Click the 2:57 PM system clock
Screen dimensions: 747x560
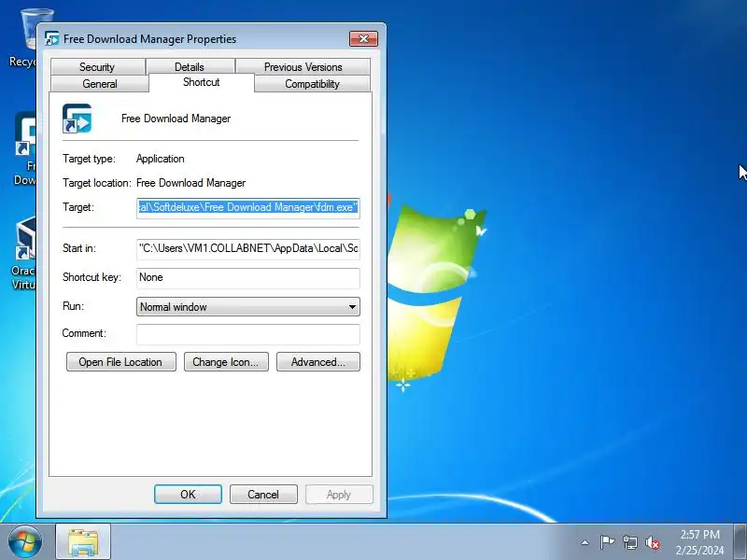click(x=699, y=534)
